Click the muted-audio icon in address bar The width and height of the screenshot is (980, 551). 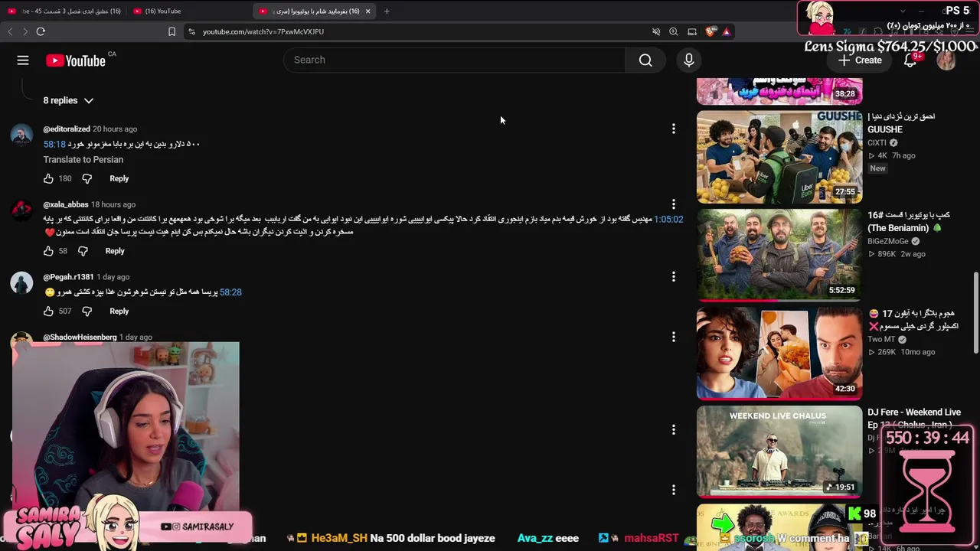[x=656, y=31]
